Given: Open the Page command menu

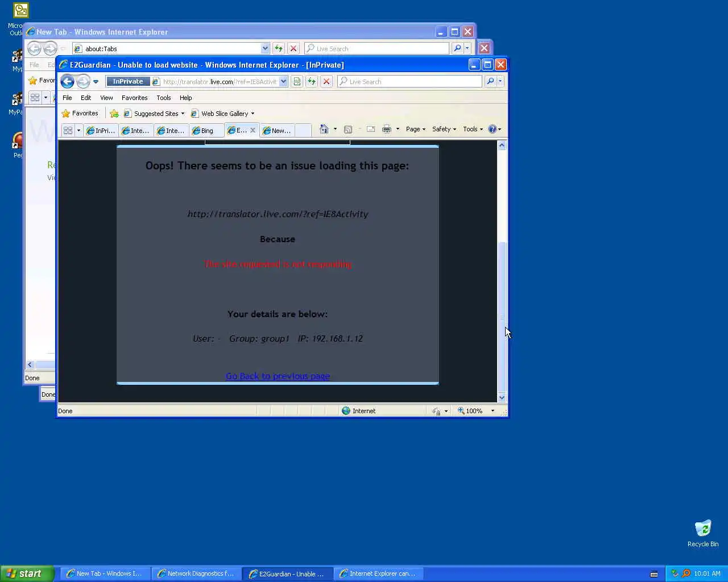Looking at the screenshot, I should click(x=416, y=129).
